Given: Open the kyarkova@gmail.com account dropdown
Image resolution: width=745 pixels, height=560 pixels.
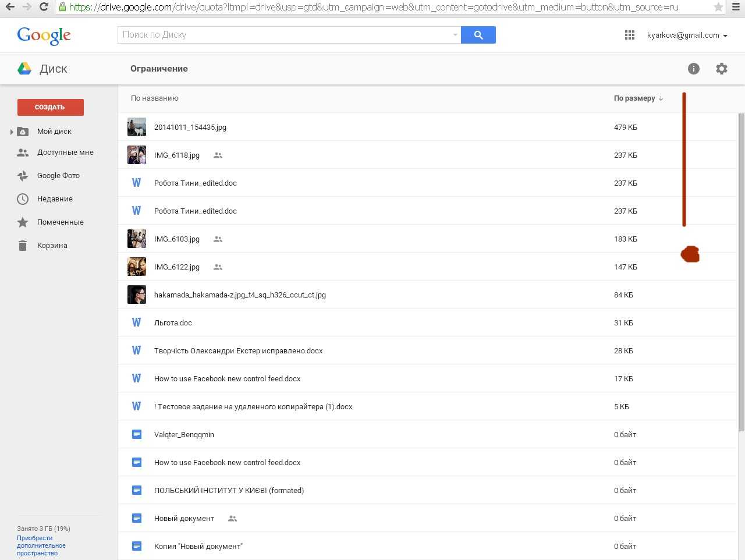Looking at the screenshot, I should tap(687, 36).
